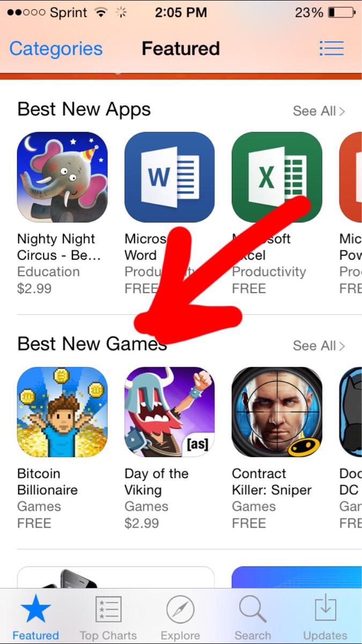
Task: Open the Bitcoin Billionaire game icon
Action: point(62,412)
